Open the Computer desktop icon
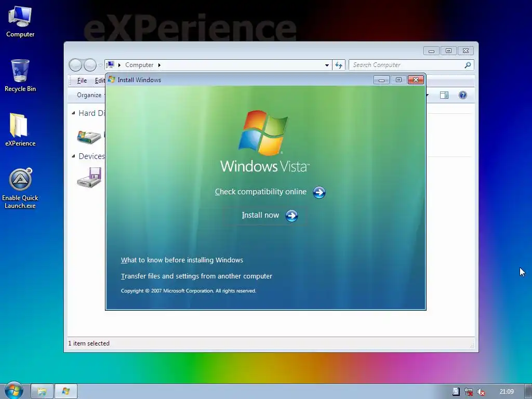Image resolution: width=532 pixels, height=399 pixels. coord(20,22)
